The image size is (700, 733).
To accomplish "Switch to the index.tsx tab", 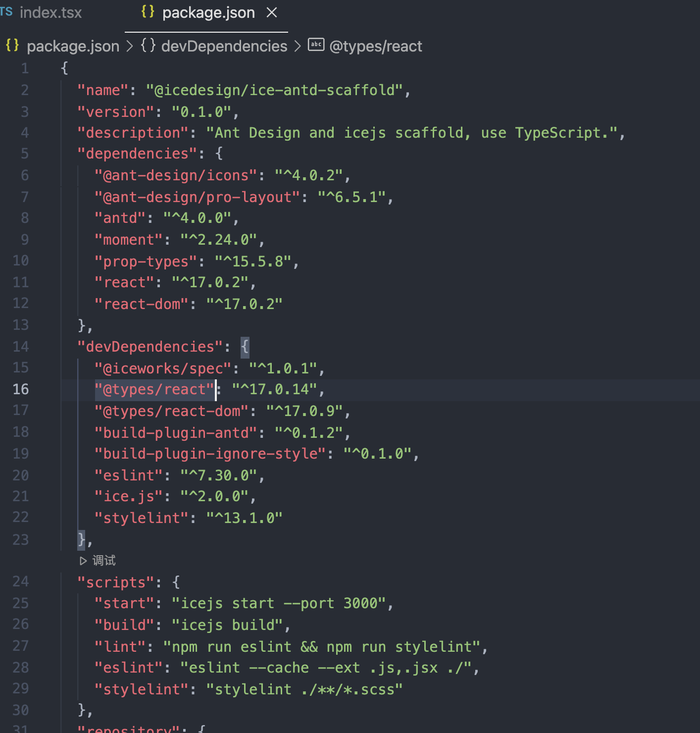I will click(x=51, y=12).
